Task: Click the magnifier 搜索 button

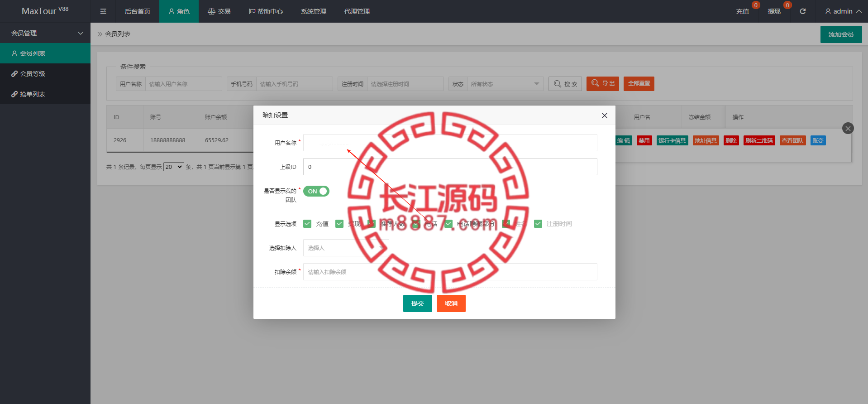Action: tap(565, 84)
